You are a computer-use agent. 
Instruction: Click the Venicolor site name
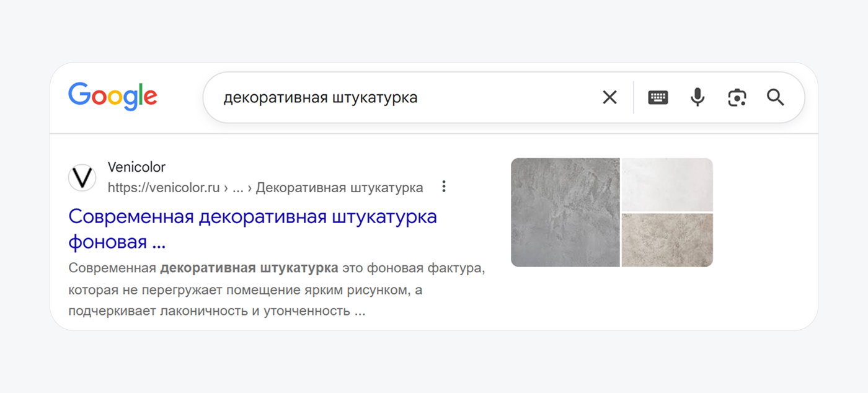(x=136, y=167)
